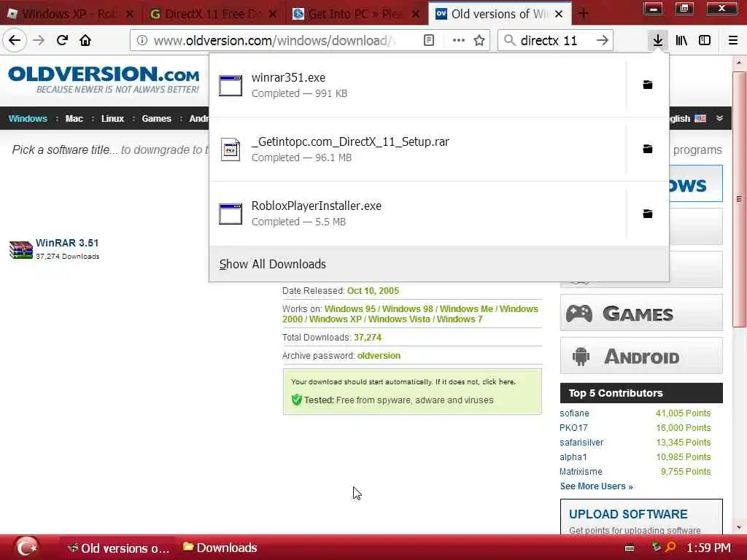Select Old versions taskbar button
The image size is (747, 560).
tap(119, 548)
